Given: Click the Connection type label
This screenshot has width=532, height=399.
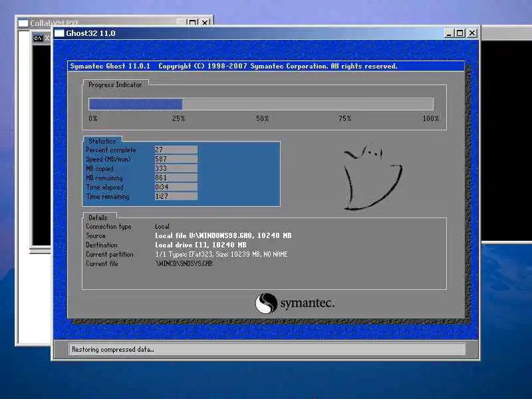Looking at the screenshot, I should [108, 226].
